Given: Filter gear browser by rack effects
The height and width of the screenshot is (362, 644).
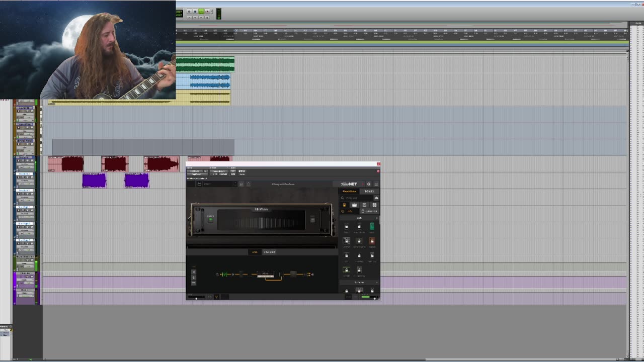Looking at the screenshot, I should click(374, 205).
